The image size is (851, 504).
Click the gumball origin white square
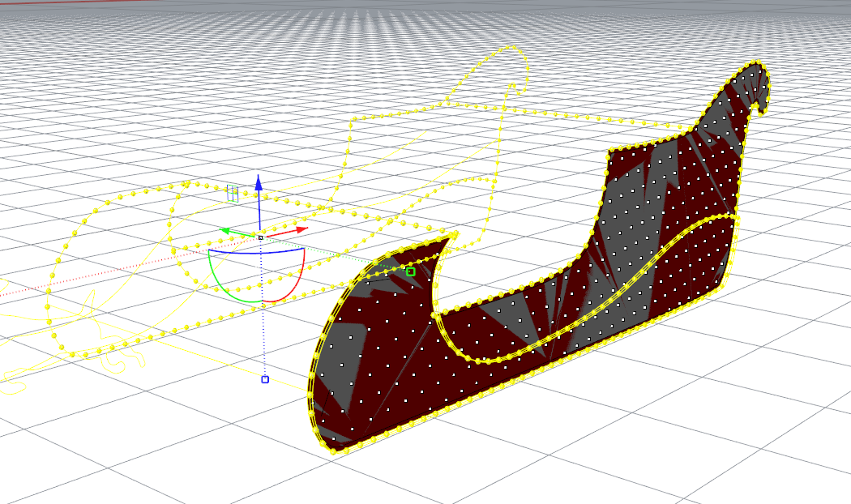click(x=260, y=237)
